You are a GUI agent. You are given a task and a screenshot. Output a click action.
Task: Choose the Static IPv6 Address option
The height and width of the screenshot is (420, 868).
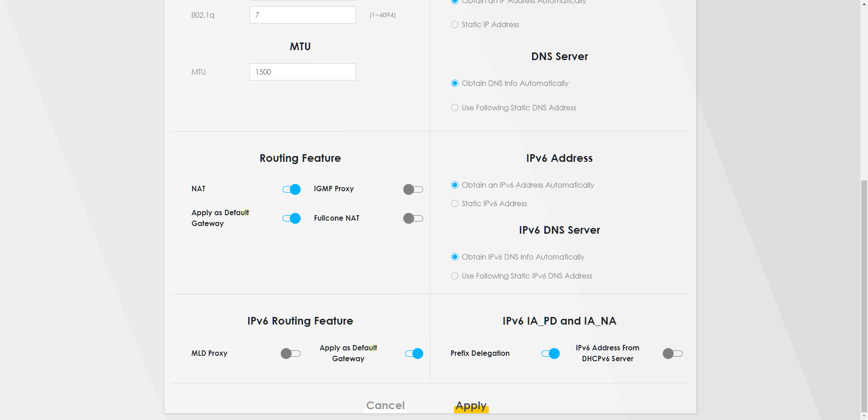point(455,203)
